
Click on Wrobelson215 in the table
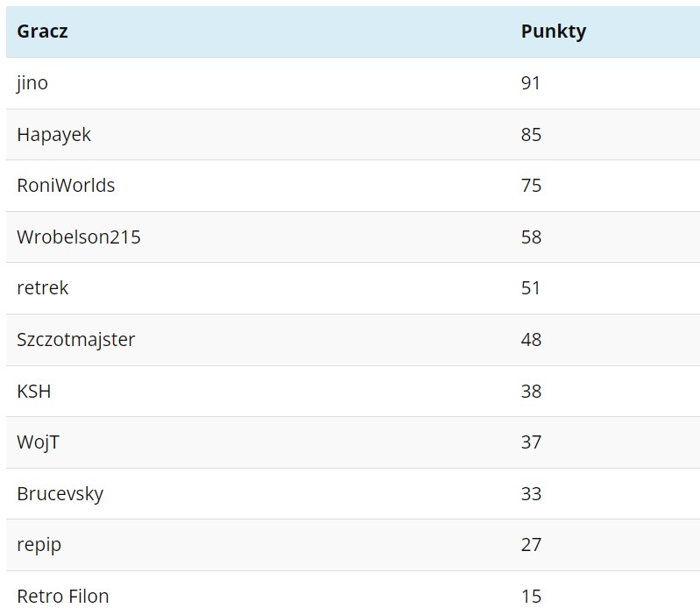pos(78,237)
